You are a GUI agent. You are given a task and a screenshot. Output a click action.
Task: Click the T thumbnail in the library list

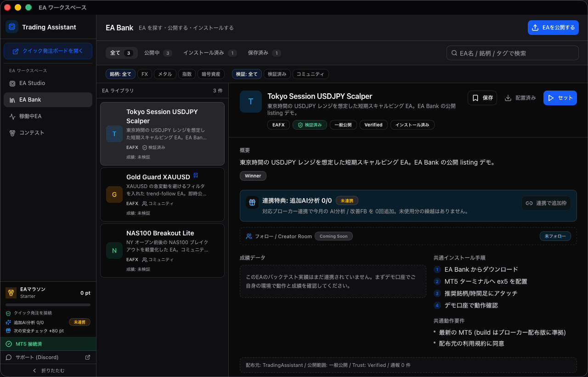pyautogui.click(x=114, y=134)
